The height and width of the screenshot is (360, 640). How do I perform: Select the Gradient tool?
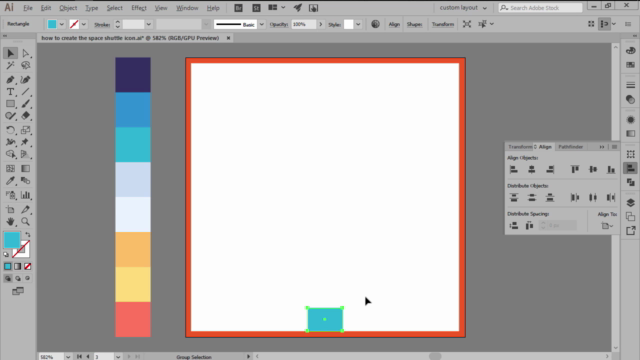tap(26, 169)
